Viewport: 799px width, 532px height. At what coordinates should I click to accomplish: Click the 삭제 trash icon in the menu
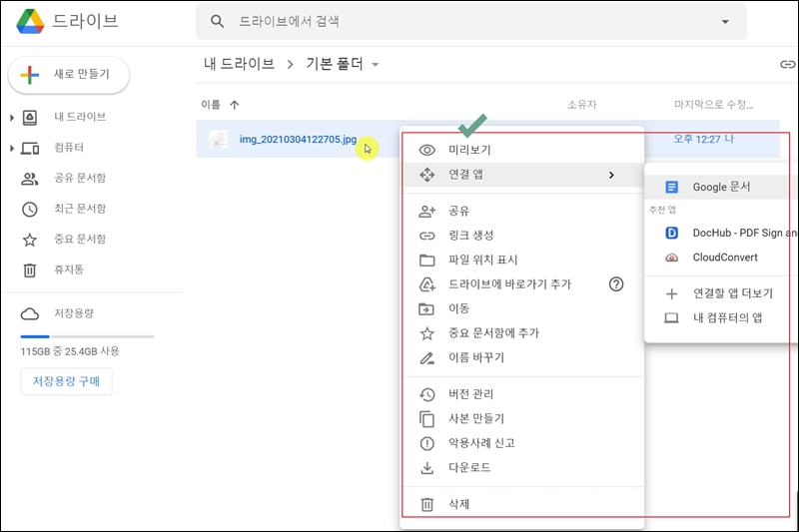427,504
